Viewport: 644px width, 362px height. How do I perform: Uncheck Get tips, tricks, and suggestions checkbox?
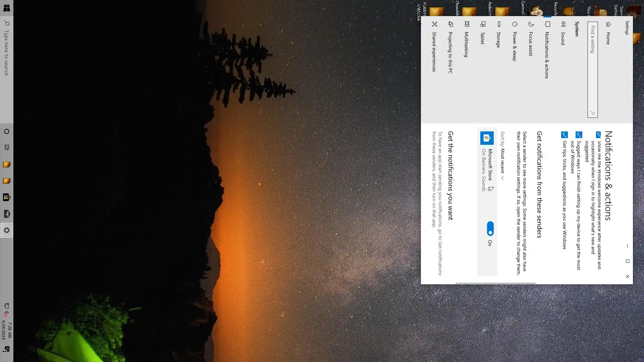point(564,135)
